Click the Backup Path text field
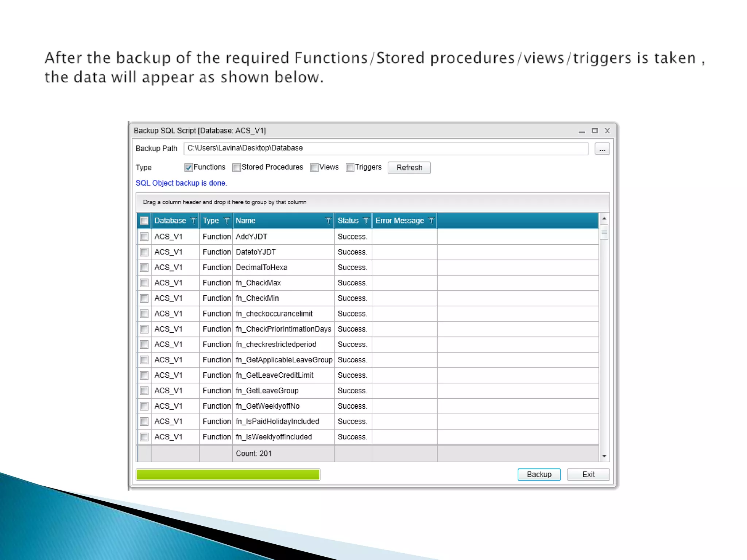The image size is (747, 560). point(386,148)
